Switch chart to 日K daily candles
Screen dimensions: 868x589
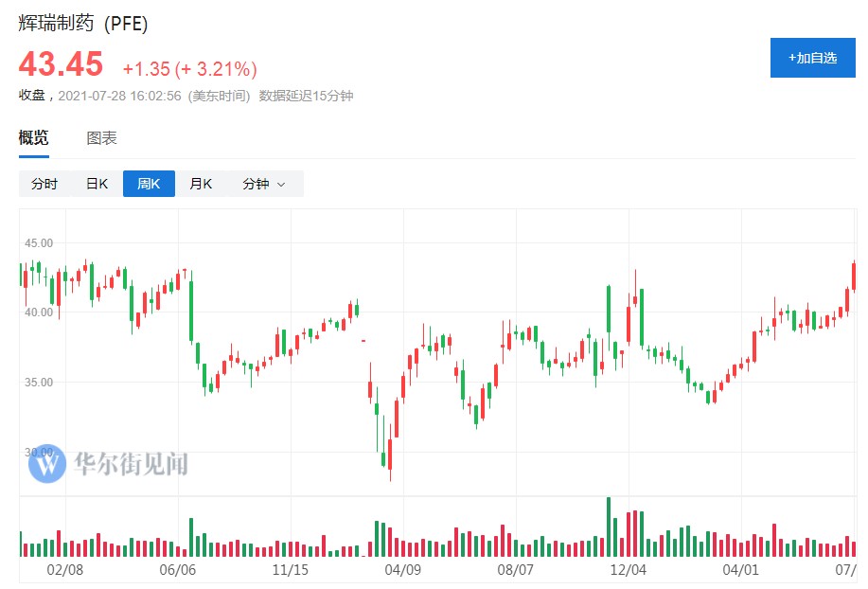tap(97, 184)
